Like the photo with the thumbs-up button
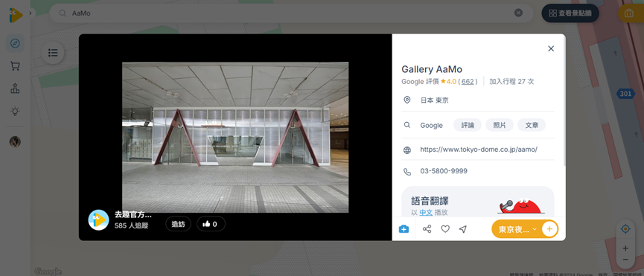The width and height of the screenshot is (644, 276). pos(211,224)
